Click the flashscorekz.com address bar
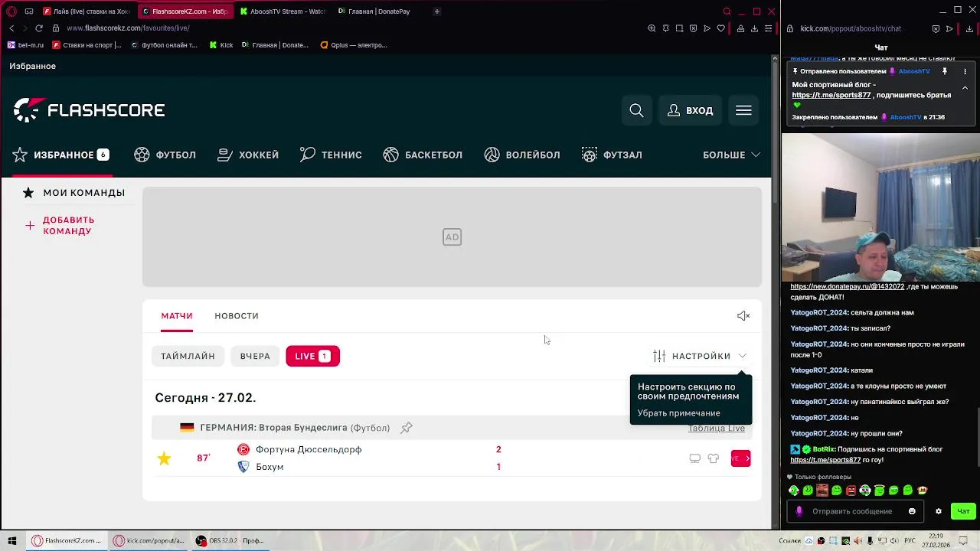 click(128, 28)
